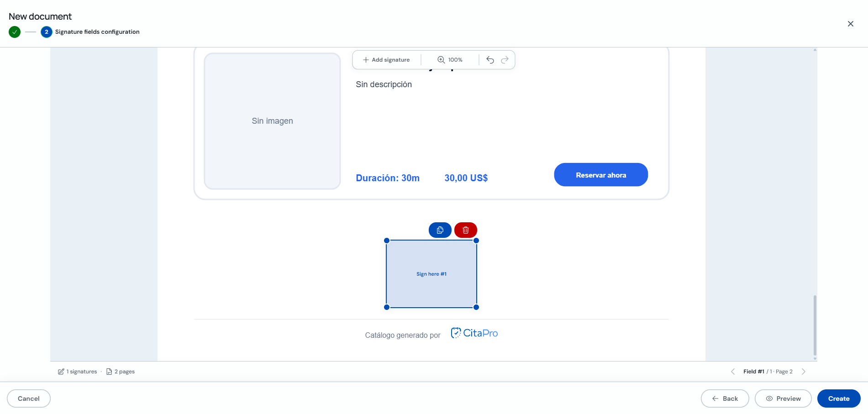Click the Create button

(839, 398)
